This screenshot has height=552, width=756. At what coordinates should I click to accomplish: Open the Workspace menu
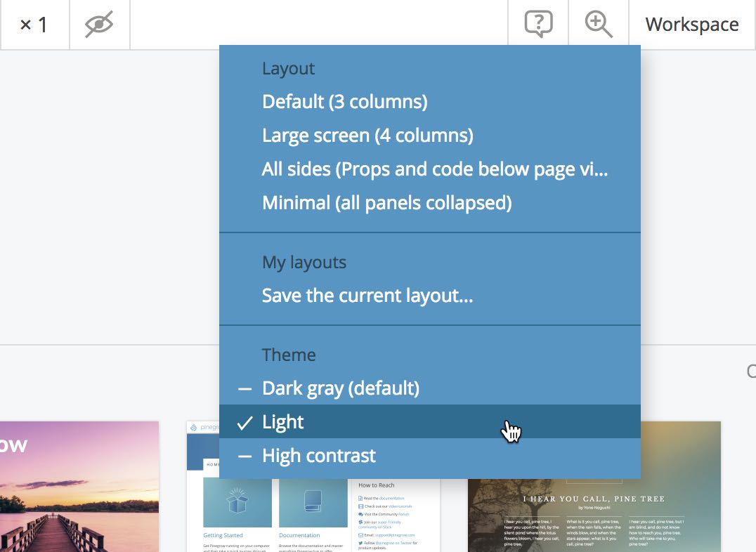click(692, 24)
